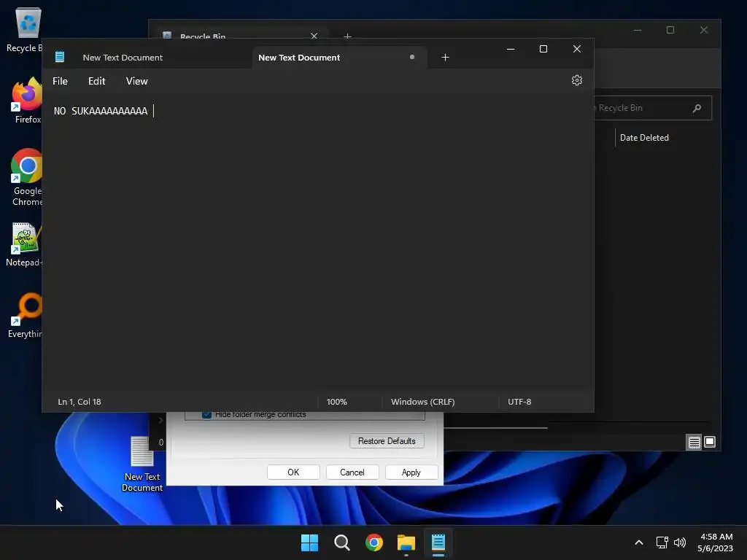Viewport: 747px width, 560px height.
Task: Select Recycle Bin desktop icon
Action: (24, 29)
